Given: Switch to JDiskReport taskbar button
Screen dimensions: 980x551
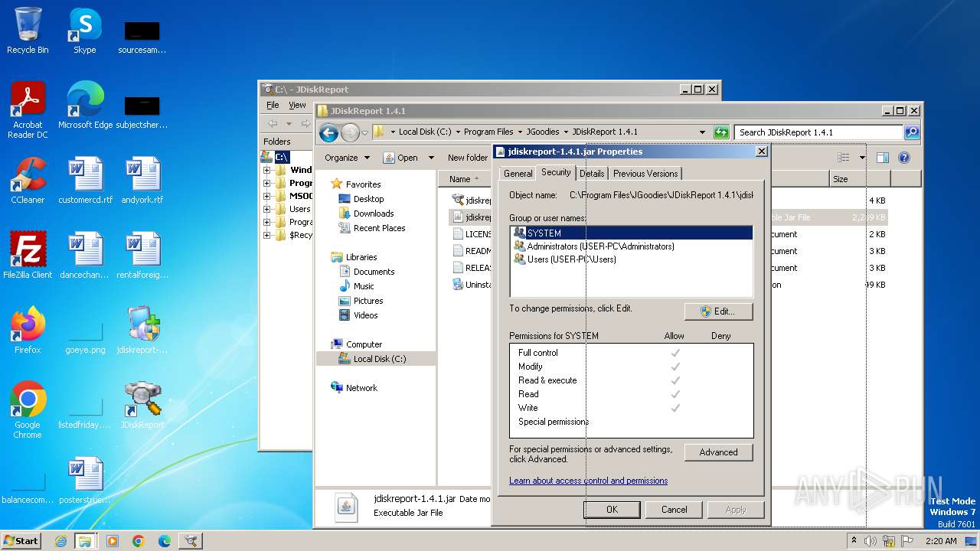Looking at the screenshot, I should (x=191, y=541).
